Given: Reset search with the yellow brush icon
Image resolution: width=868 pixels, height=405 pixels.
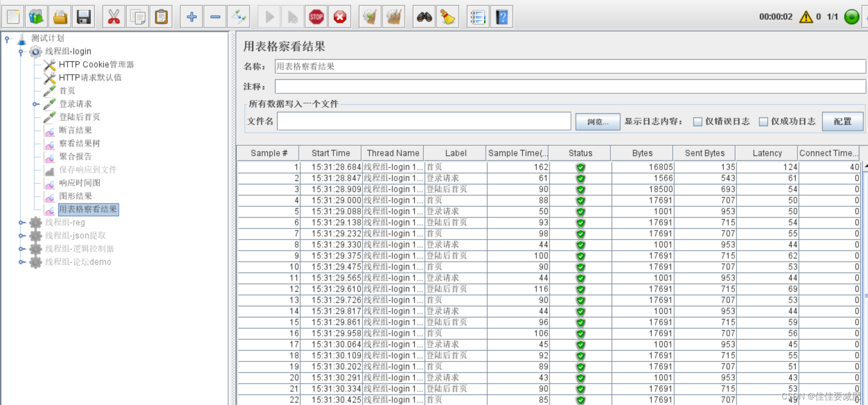Looking at the screenshot, I should tap(448, 17).
